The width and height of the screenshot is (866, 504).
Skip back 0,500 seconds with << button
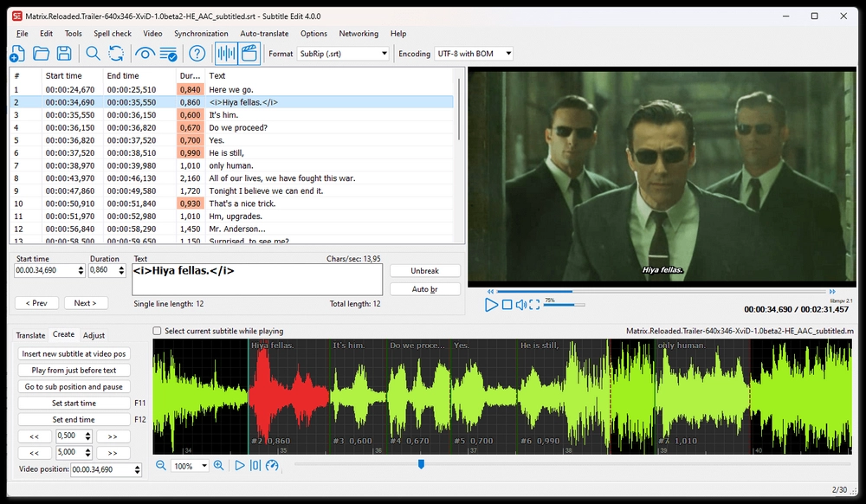pos(35,436)
